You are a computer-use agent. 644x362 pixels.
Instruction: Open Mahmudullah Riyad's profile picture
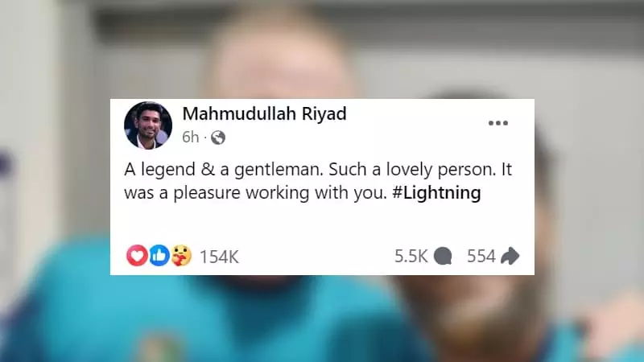coord(148,125)
